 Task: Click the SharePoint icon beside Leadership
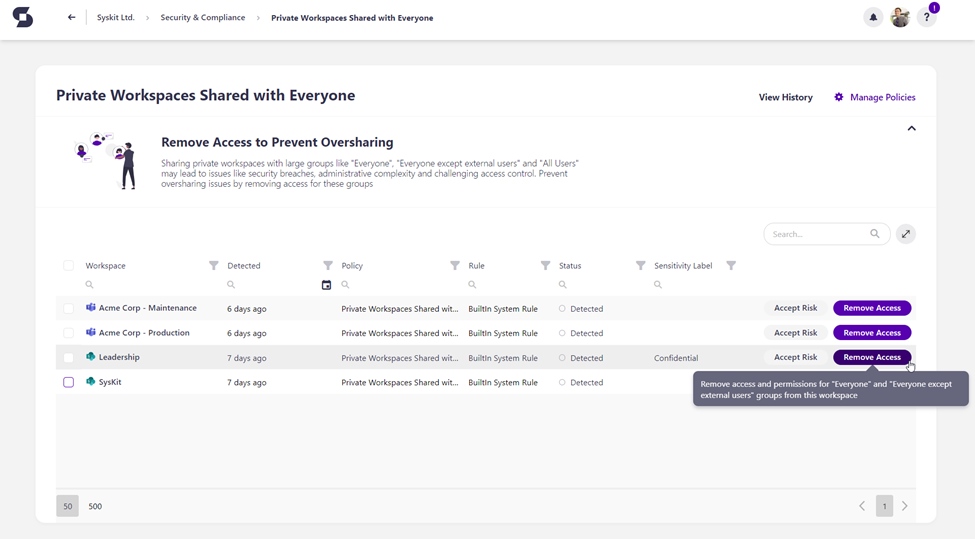click(x=91, y=357)
